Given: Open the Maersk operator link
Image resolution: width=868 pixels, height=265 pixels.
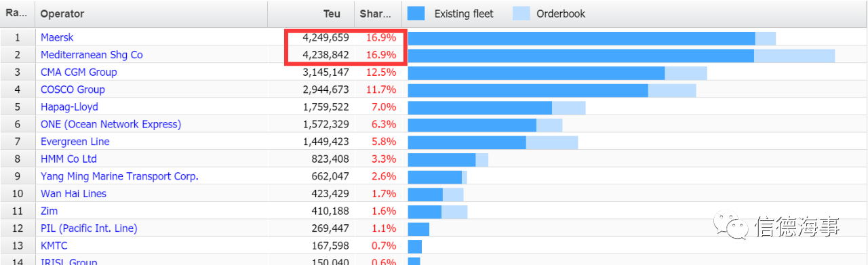Looking at the screenshot, I should [x=57, y=37].
